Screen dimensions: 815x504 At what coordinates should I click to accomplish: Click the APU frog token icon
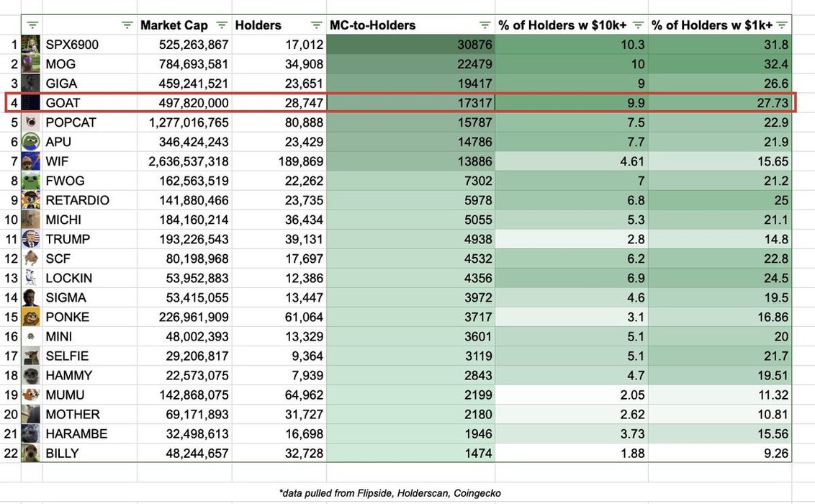click(31, 142)
